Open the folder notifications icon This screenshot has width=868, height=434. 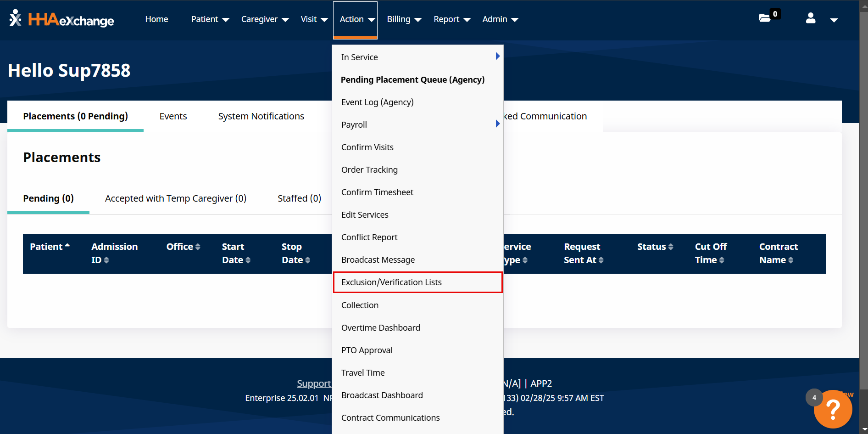[x=765, y=18]
